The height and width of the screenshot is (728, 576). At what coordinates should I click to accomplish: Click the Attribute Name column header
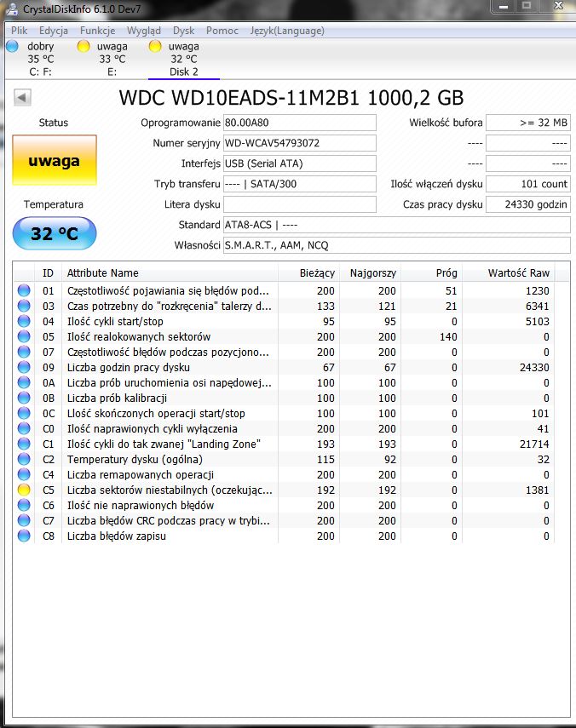pos(170,273)
